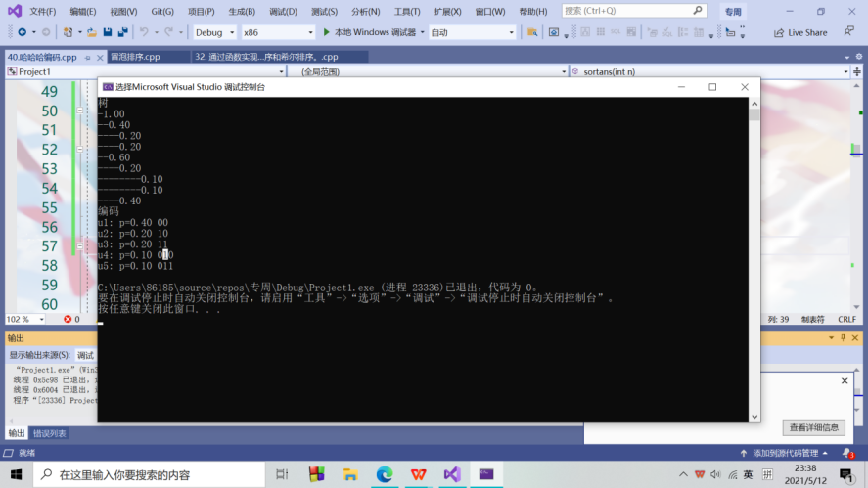Screen dimensions: 868x488
Task: Open File Explorer from taskbar
Action: point(350,474)
